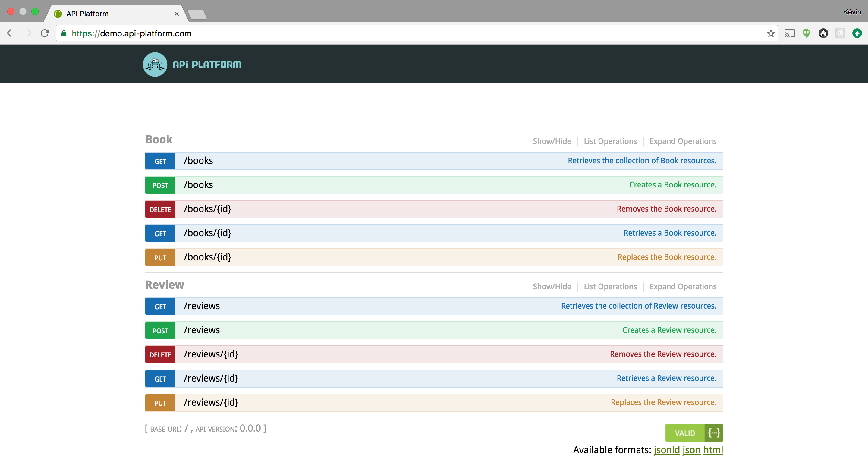Collapse the Book section heading
This screenshot has width=868, height=472.
[x=159, y=140]
